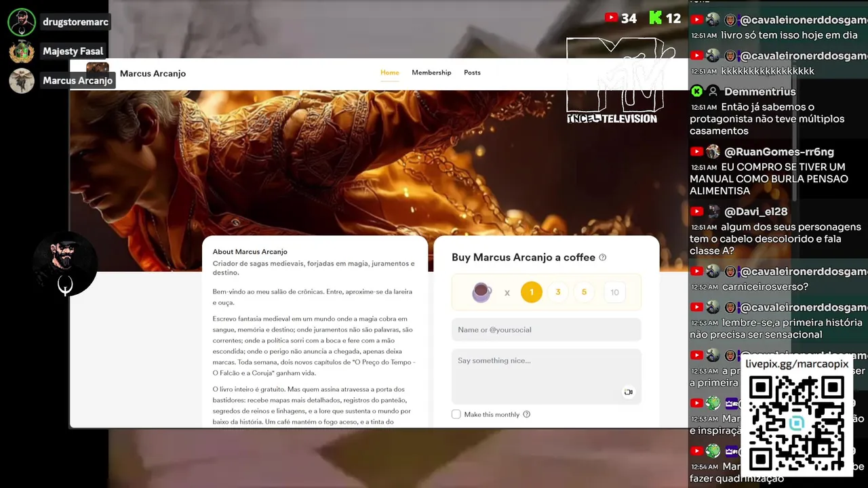The height and width of the screenshot is (488, 868).
Task: Click the video message camera icon
Action: click(628, 392)
